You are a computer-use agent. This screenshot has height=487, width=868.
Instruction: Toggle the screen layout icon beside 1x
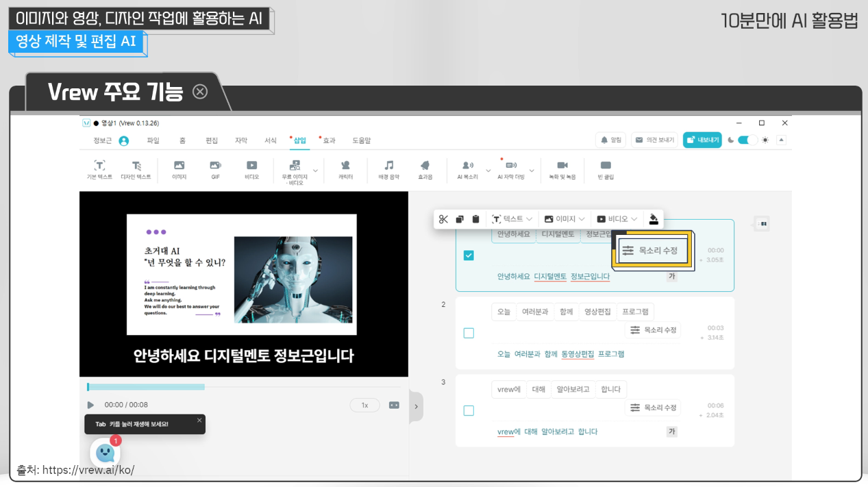pyautogui.click(x=394, y=405)
